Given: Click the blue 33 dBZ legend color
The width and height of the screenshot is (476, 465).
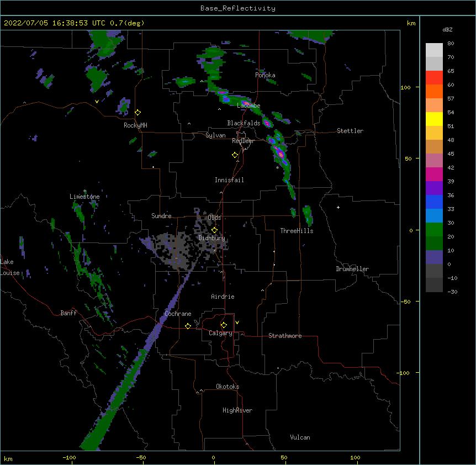Looking at the screenshot, I should (434, 202).
